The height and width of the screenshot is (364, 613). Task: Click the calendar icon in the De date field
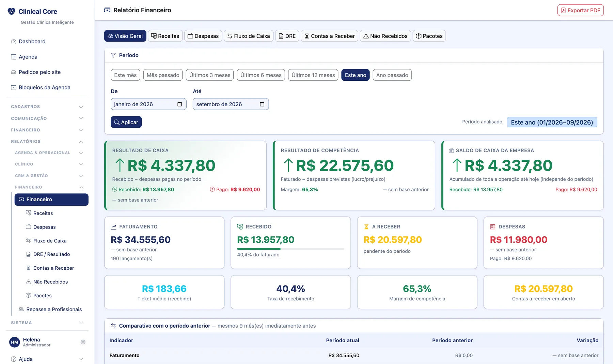point(179,104)
